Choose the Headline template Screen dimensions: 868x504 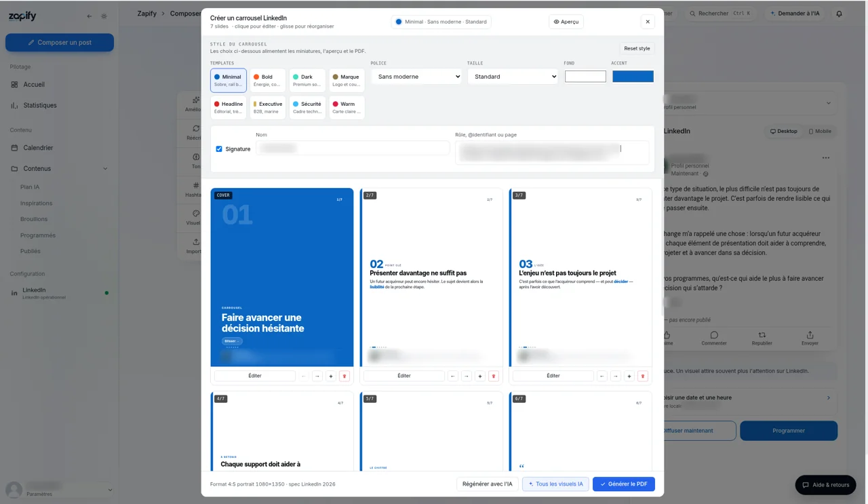[x=229, y=107]
